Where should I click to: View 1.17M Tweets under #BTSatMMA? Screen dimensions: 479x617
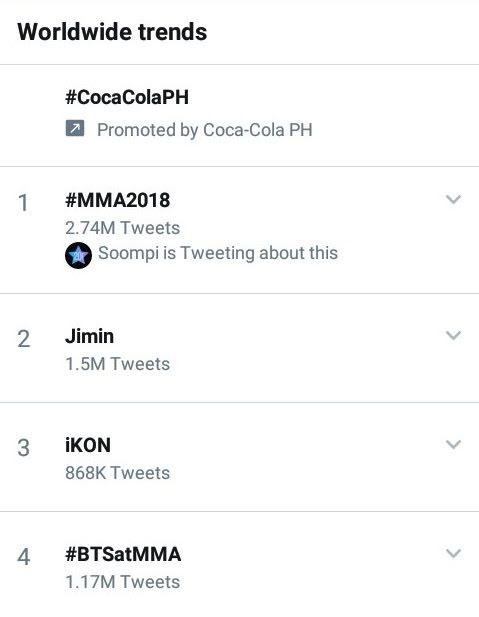122,582
